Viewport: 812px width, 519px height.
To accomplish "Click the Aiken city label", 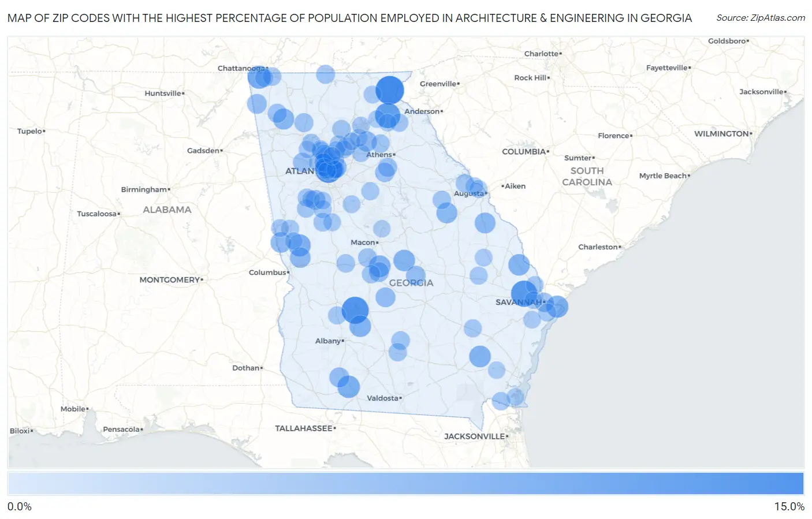I will (x=514, y=186).
